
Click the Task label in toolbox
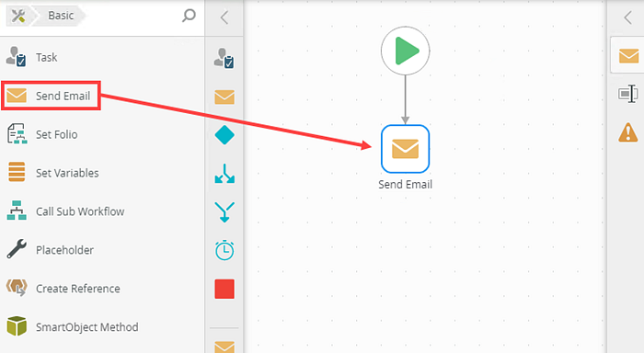point(46,58)
